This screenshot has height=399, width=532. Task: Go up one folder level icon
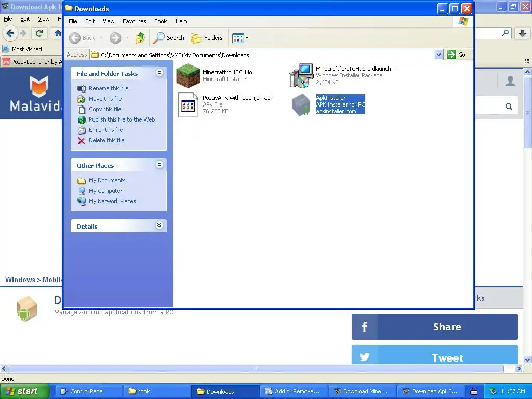click(x=140, y=38)
